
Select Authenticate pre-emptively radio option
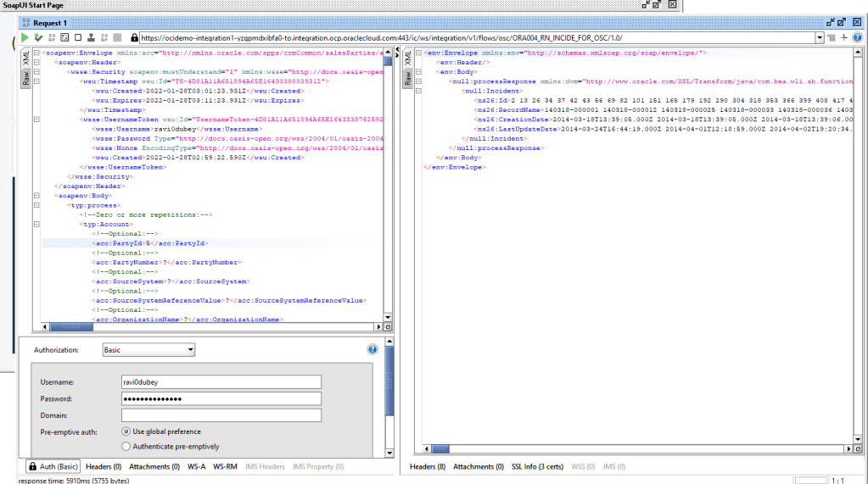(x=127, y=447)
